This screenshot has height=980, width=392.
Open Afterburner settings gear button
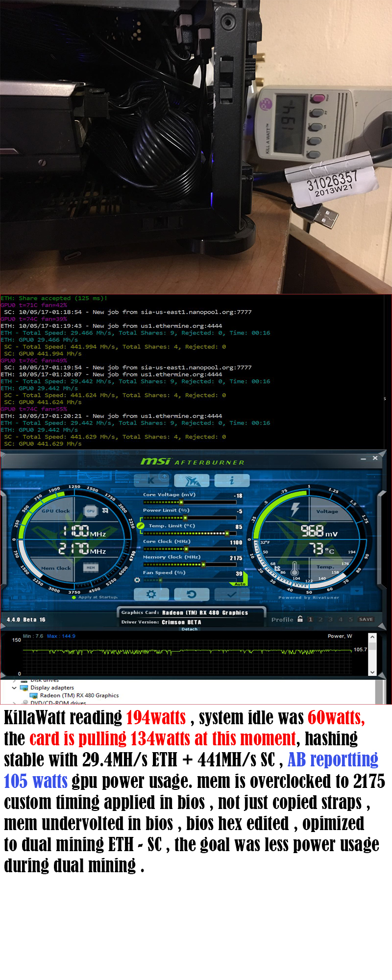point(151,594)
